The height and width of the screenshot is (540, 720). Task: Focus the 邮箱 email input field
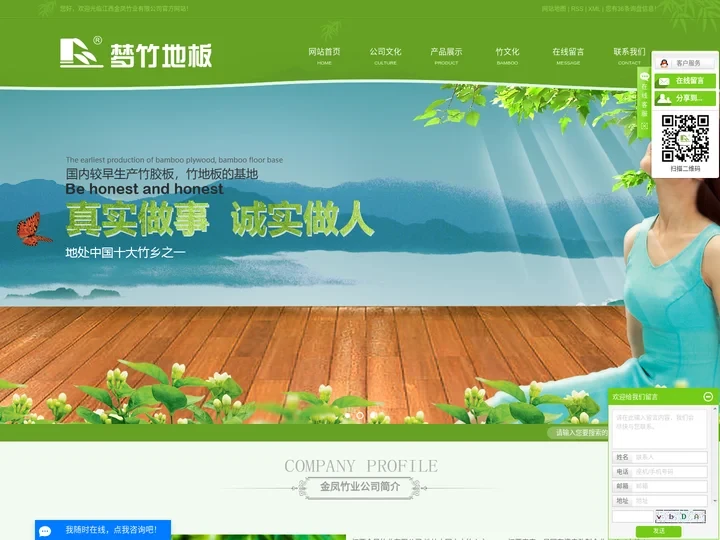(669, 486)
